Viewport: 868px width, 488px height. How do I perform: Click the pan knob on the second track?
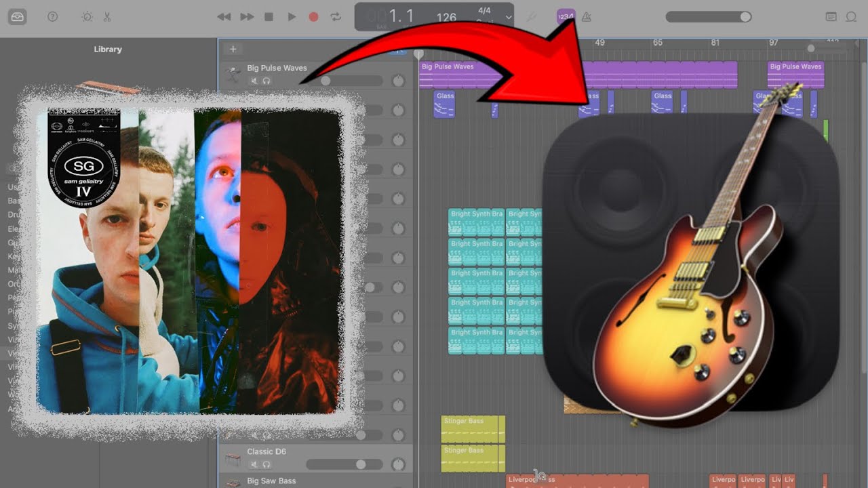(x=398, y=110)
